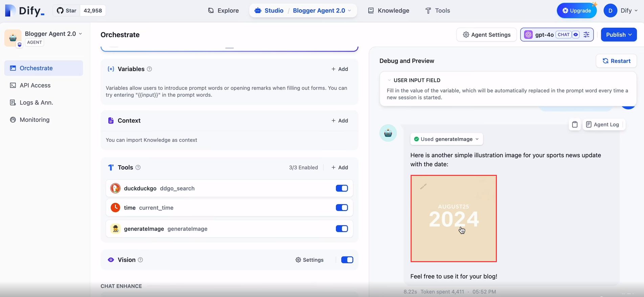The height and width of the screenshot is (297, 644).
Task: Collapse the USER INPUT FIELD section
Action: (x=389, y=80)
